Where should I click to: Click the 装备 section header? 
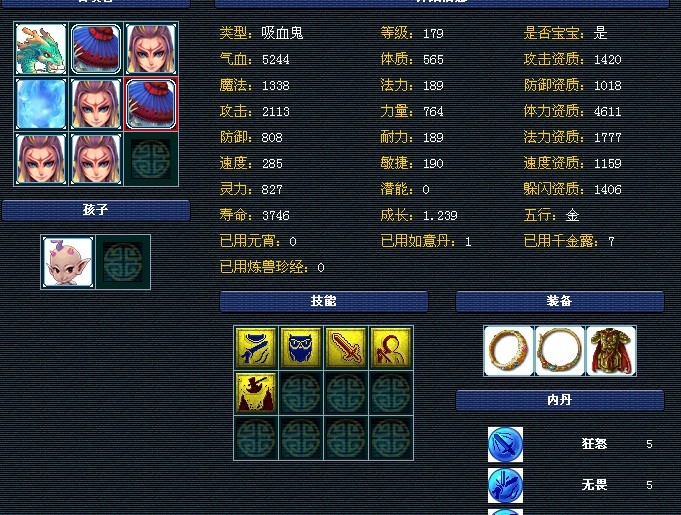560,301
